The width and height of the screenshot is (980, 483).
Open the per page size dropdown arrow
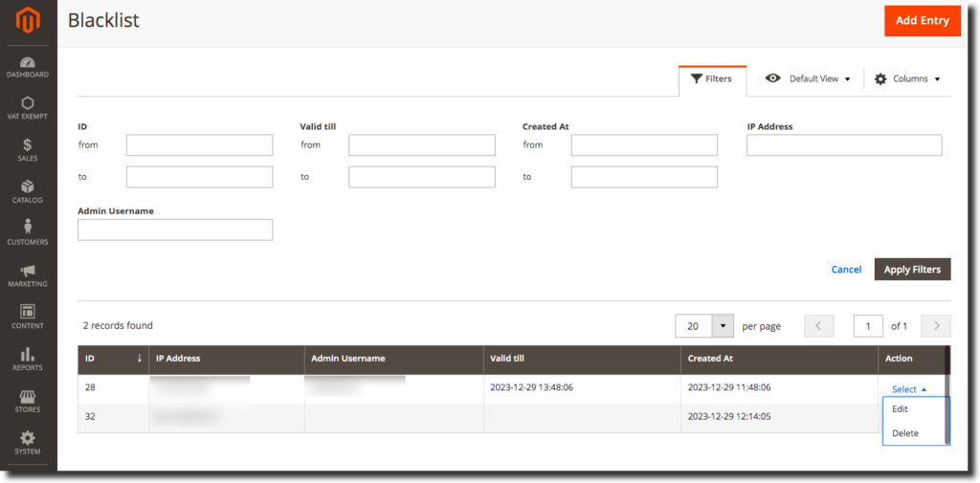[723, 326]
